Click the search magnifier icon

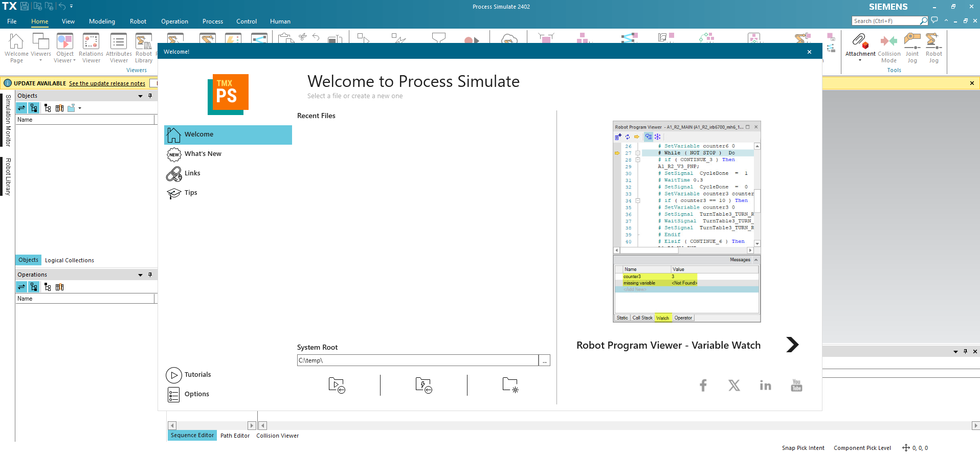pos(923,21)
